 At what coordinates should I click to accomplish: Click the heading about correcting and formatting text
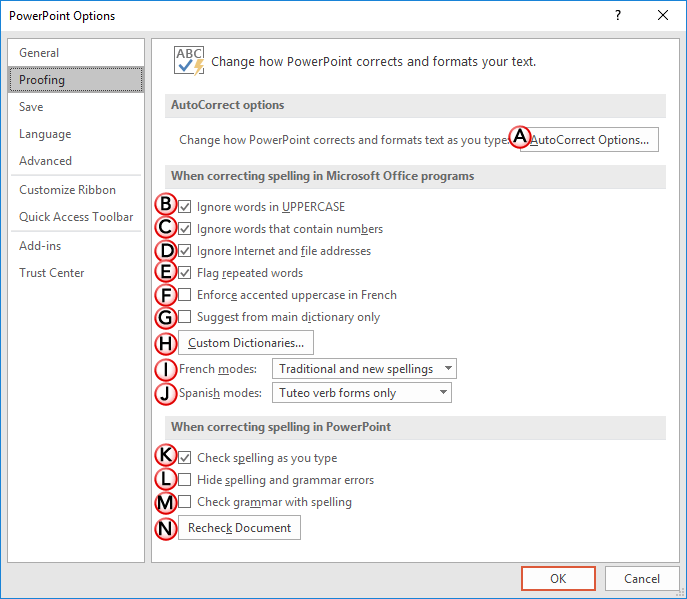pos(373,61)
